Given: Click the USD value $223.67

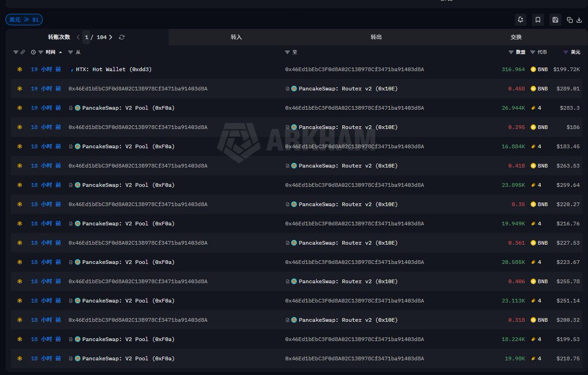Looking at the screenshot, I should pyautogui.click(x=568, y=262).
